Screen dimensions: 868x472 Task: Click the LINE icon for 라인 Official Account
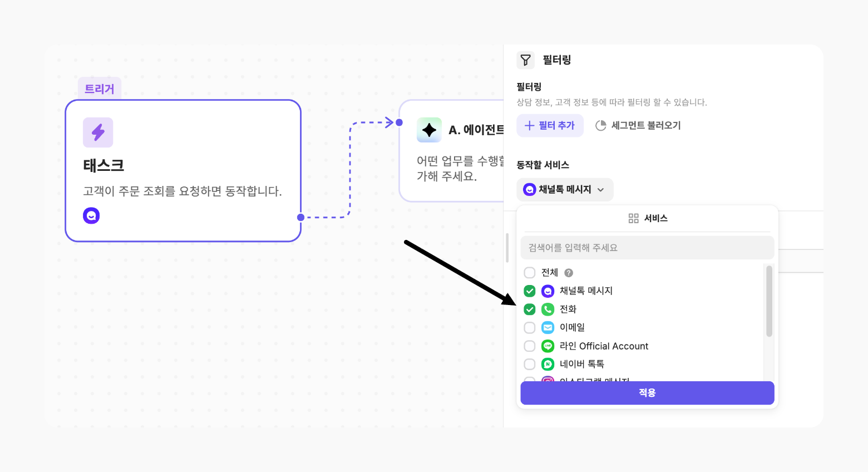[548, 346]
